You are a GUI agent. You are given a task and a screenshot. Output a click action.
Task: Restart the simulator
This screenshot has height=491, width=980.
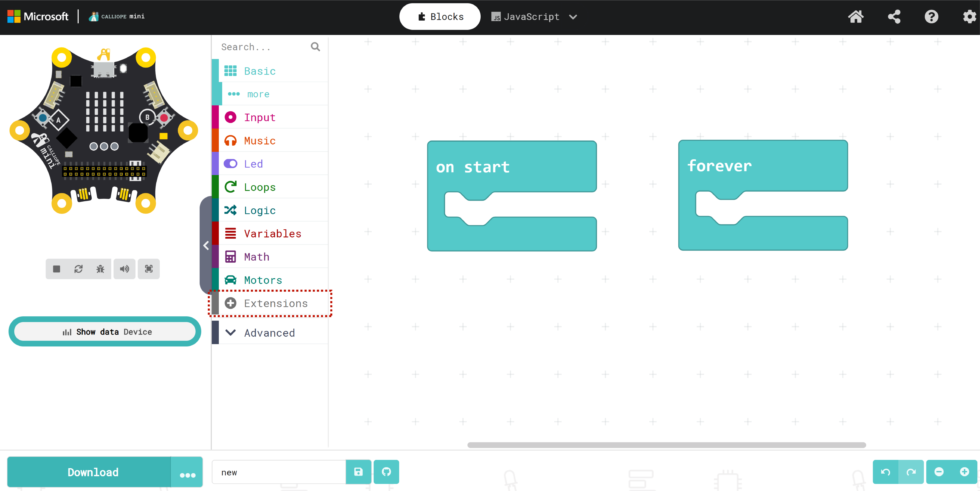78,269
